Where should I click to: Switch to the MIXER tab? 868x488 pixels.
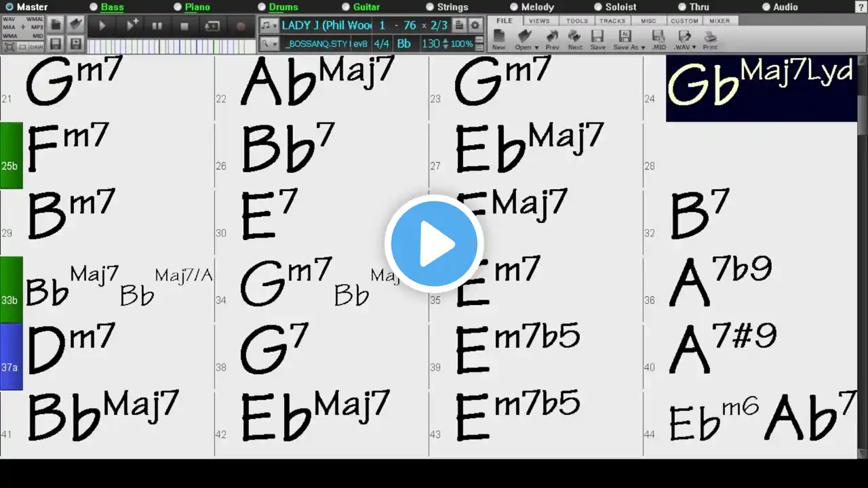pos(719,21)
